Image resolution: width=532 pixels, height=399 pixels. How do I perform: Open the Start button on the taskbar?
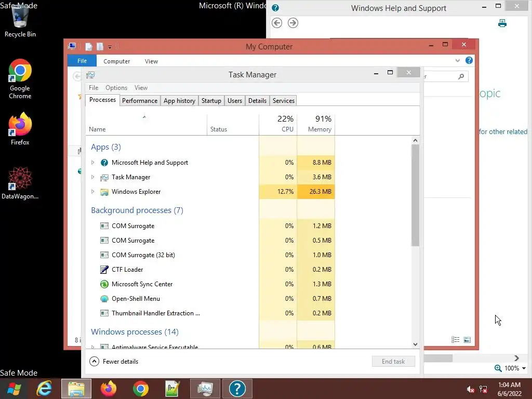pyautogui.click(x=14, y=389)
